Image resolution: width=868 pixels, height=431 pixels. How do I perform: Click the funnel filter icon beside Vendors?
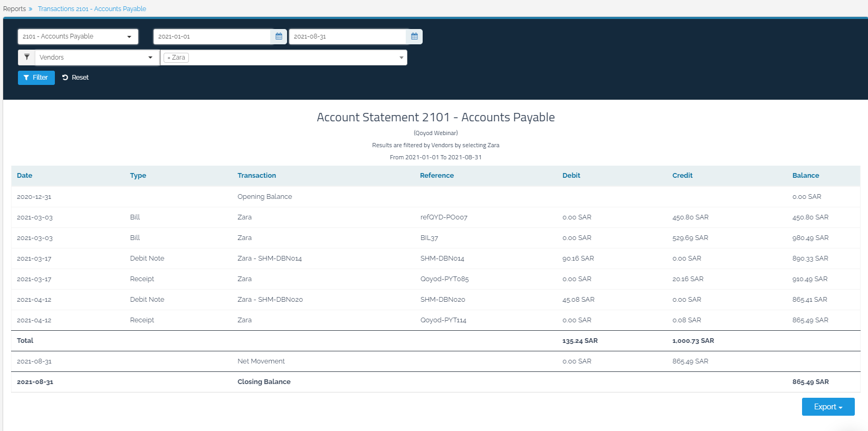(x=26, y=57)
